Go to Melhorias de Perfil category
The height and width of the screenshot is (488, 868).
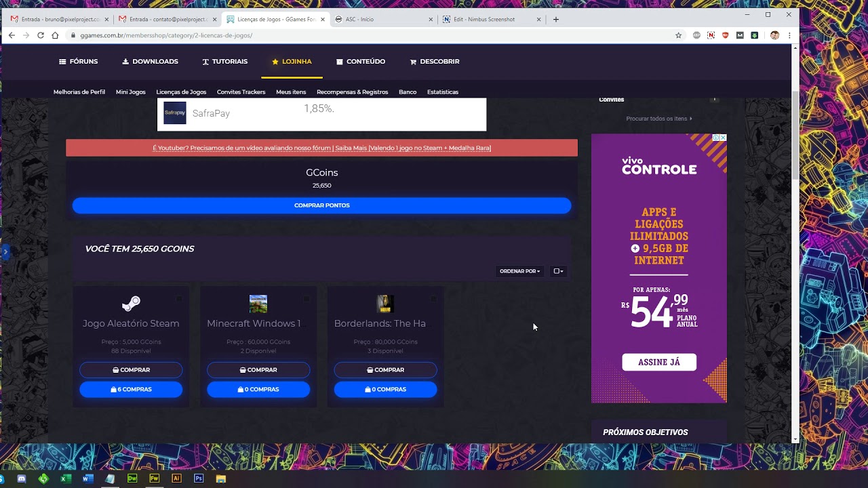(x=79, y=92)
